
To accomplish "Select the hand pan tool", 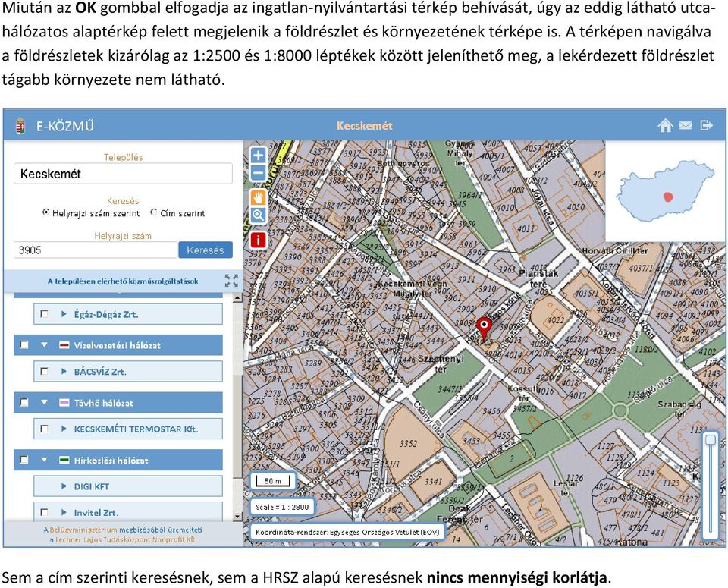I will coord(258,197).
